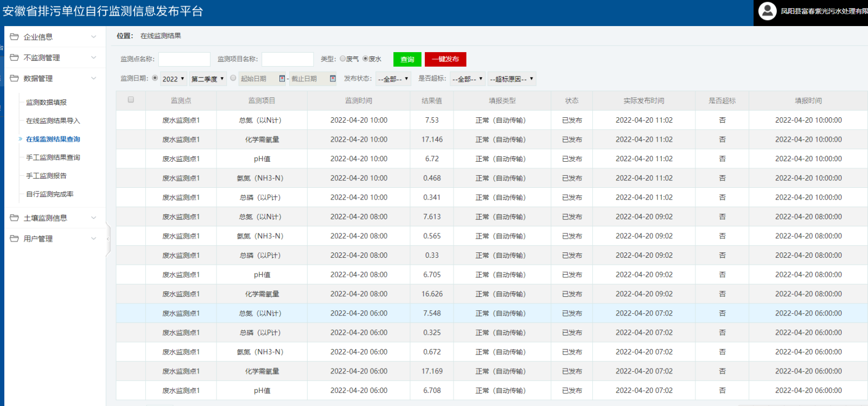Open the 截止日期 calendar picker icon
The width and height of the screenshot is (868, 406).
click(333, 79)
